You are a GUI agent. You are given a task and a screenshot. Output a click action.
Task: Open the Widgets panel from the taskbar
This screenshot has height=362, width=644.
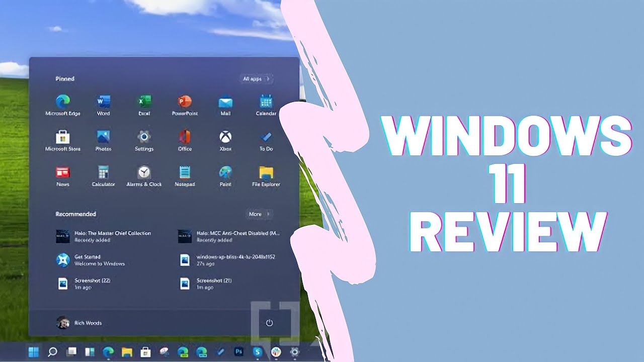point(90,352)
